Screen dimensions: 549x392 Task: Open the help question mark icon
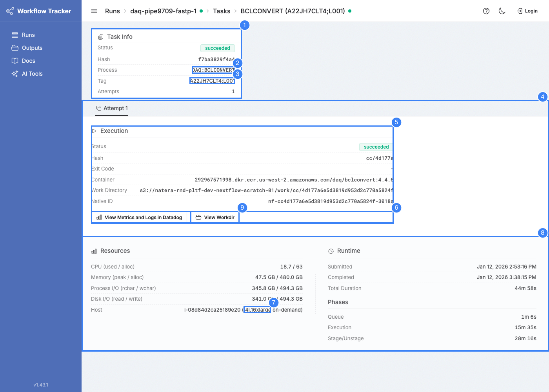pos(486,11)
